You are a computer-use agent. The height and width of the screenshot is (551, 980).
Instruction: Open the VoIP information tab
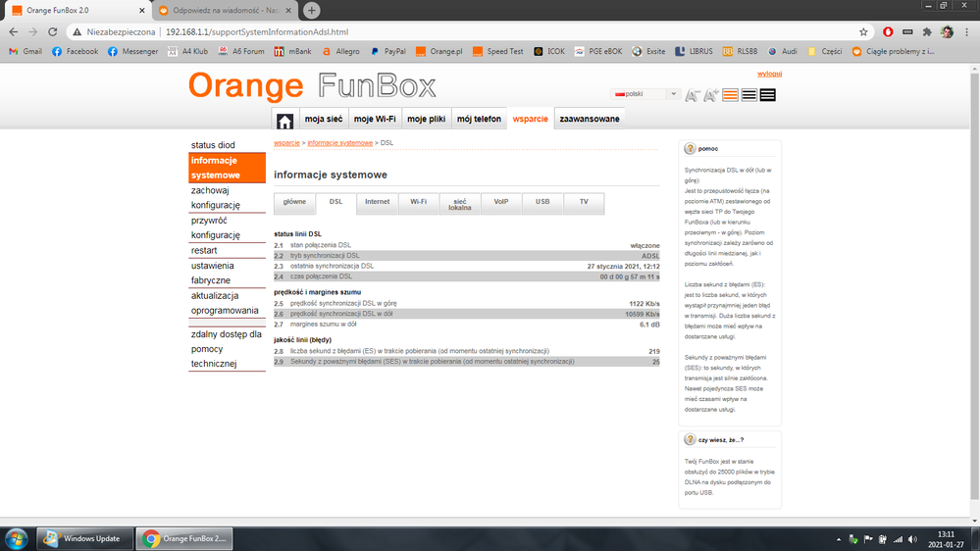[x=501, y=201]
